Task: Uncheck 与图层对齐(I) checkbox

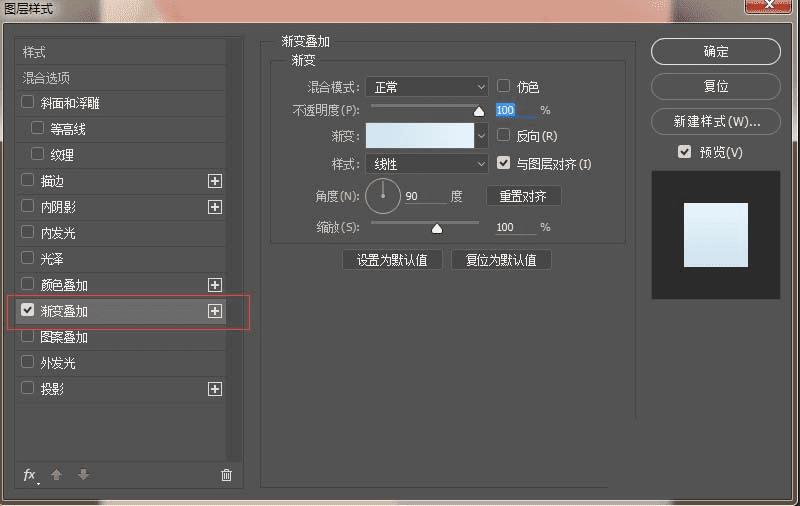Action: click(x=504, y=163)
